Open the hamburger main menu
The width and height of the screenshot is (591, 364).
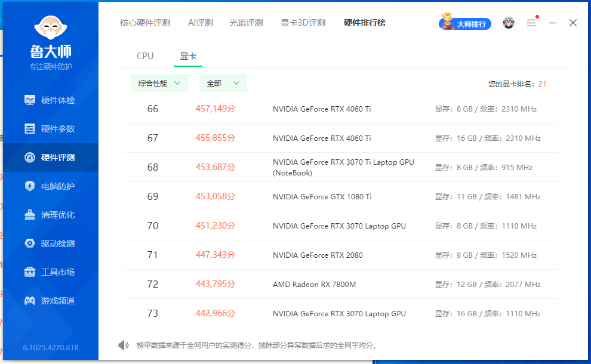(x=531, y=23)
